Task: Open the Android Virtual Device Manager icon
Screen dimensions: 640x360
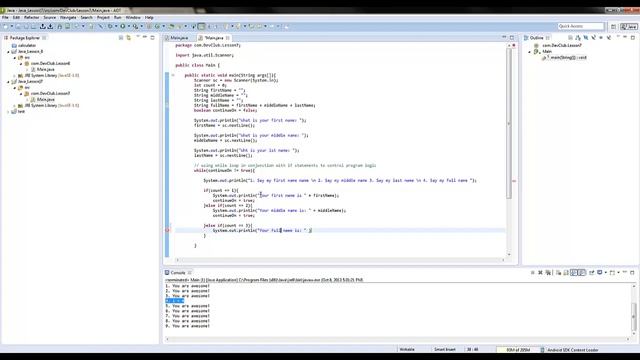Action: coord(67,26)
